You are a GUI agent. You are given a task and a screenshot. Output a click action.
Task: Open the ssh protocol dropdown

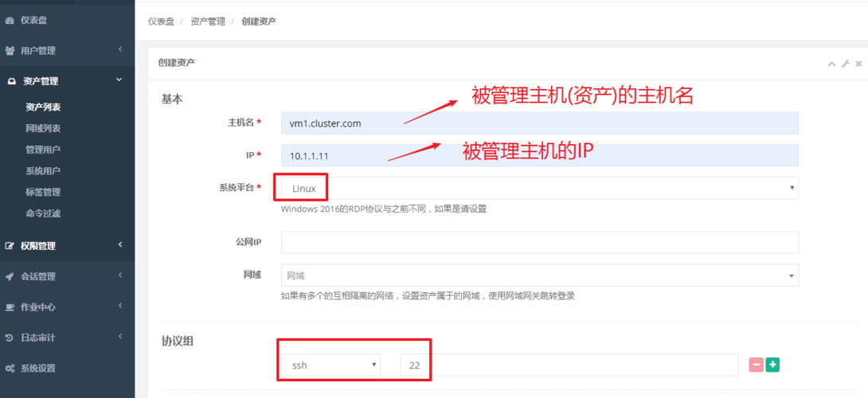[x=331, y=365]
